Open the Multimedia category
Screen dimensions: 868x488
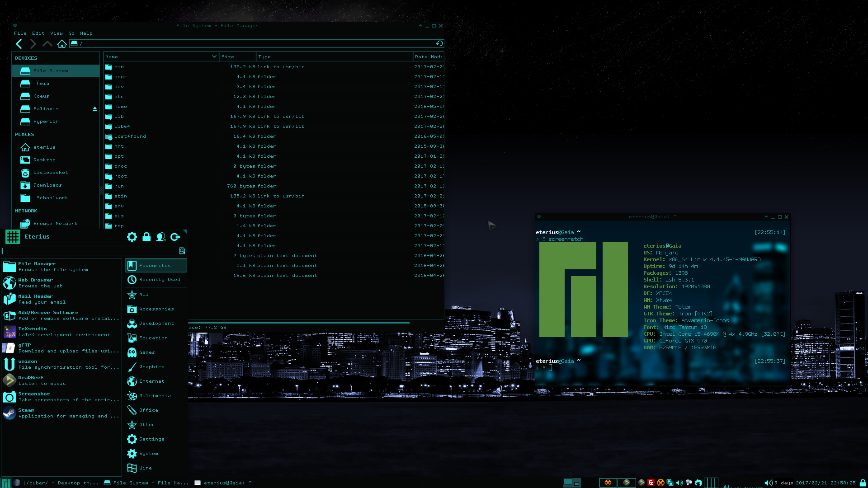click(x=156, y=396)
